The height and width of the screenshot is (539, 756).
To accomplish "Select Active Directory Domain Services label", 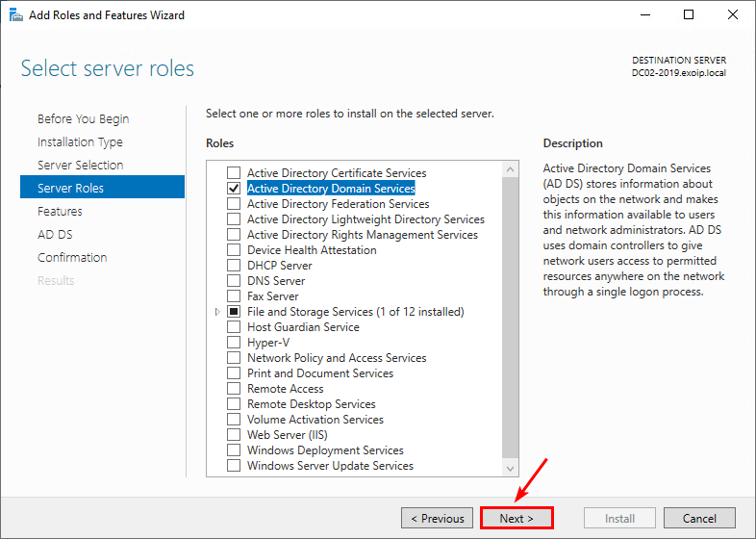I will [331, 189].
